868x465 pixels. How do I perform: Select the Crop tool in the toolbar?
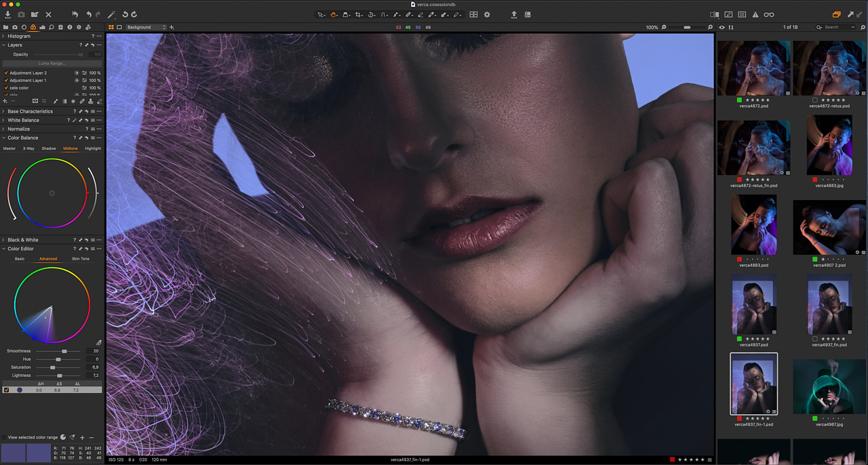click(359, 14)
